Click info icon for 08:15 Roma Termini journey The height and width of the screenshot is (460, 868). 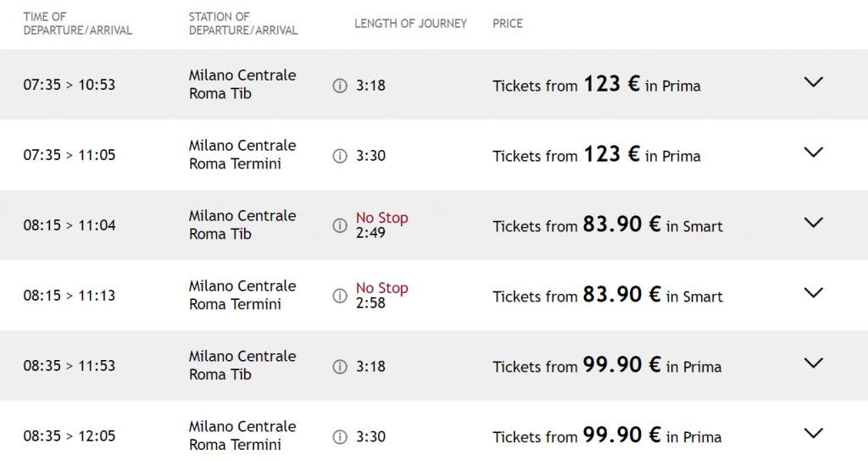point(340,296)
